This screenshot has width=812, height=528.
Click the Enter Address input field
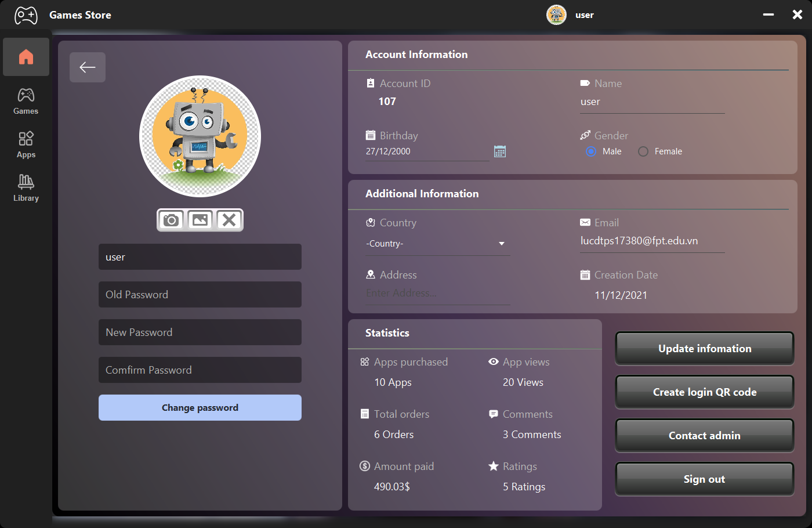click(x=438, y=294)
